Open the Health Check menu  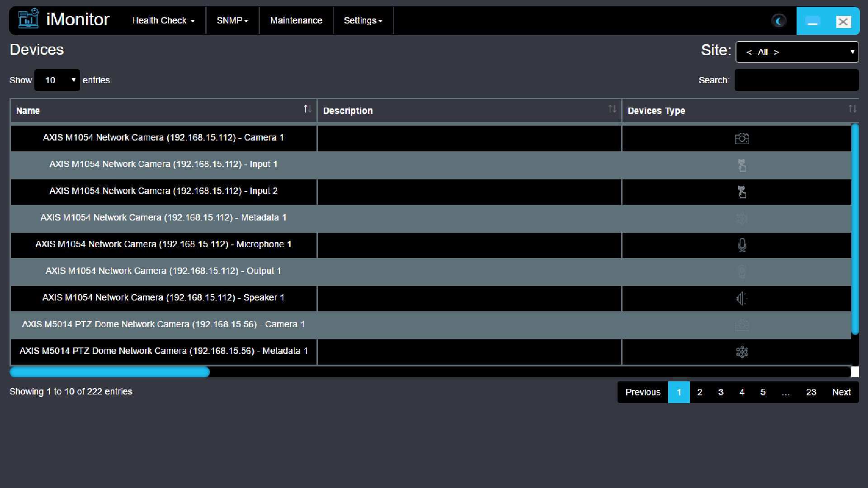(163, 20)
